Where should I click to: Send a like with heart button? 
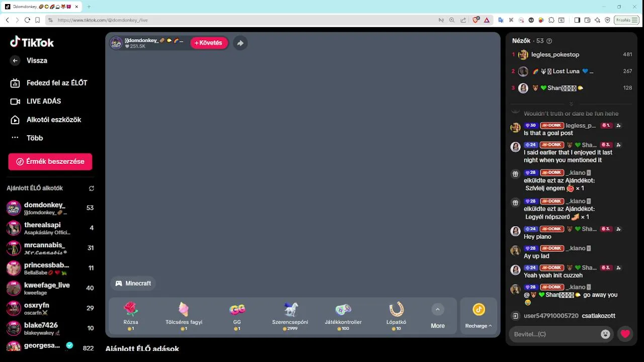(x=625, y=334)
